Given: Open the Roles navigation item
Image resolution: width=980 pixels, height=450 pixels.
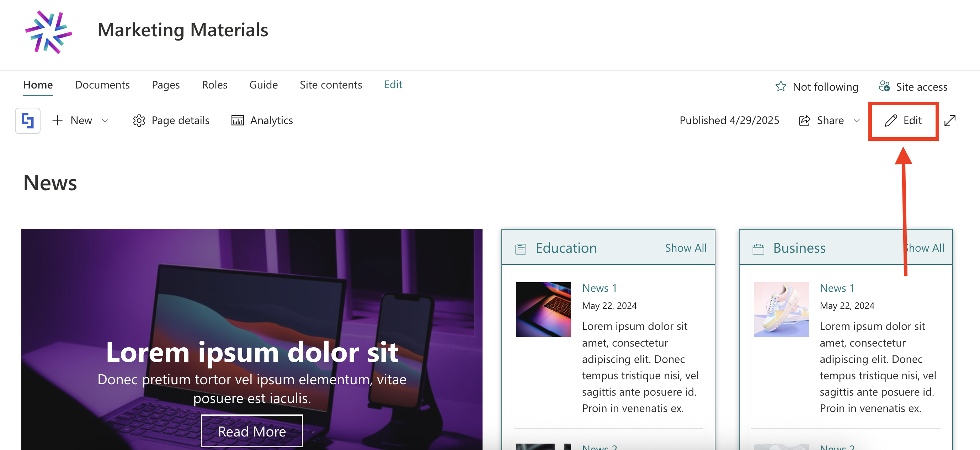Looking at the screenshot, I should pyautogui.click(x=214, y=85).
